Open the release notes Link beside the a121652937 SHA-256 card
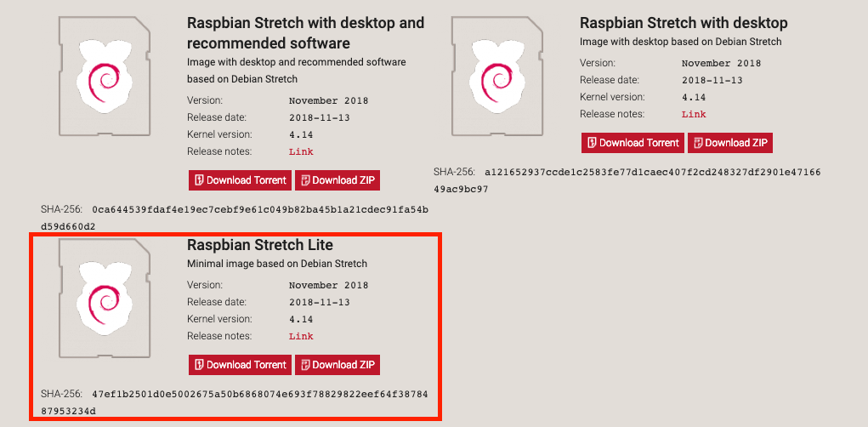Viewport: 868px width, 427px height. [x=694, y=115]
